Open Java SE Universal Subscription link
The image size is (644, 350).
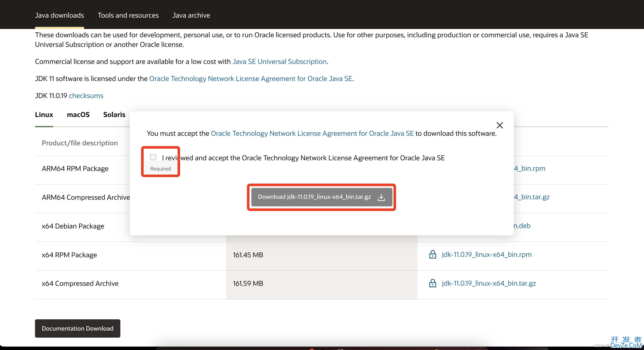tap(280, 61)
